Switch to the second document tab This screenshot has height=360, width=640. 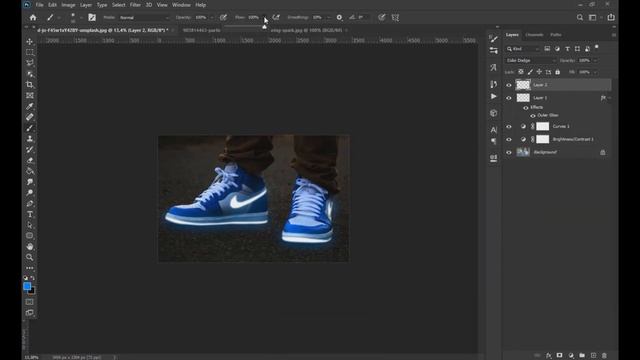point(202,30)
